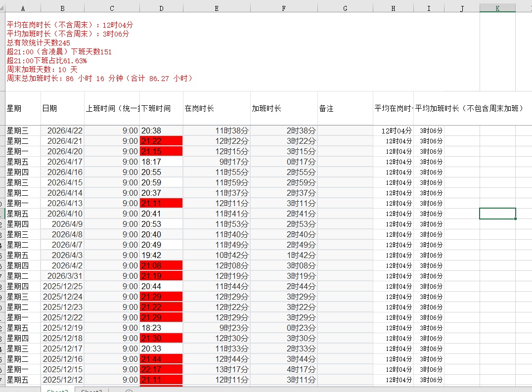532x392 pixels.
Task: Select column D header
Action: click(161, 8)
